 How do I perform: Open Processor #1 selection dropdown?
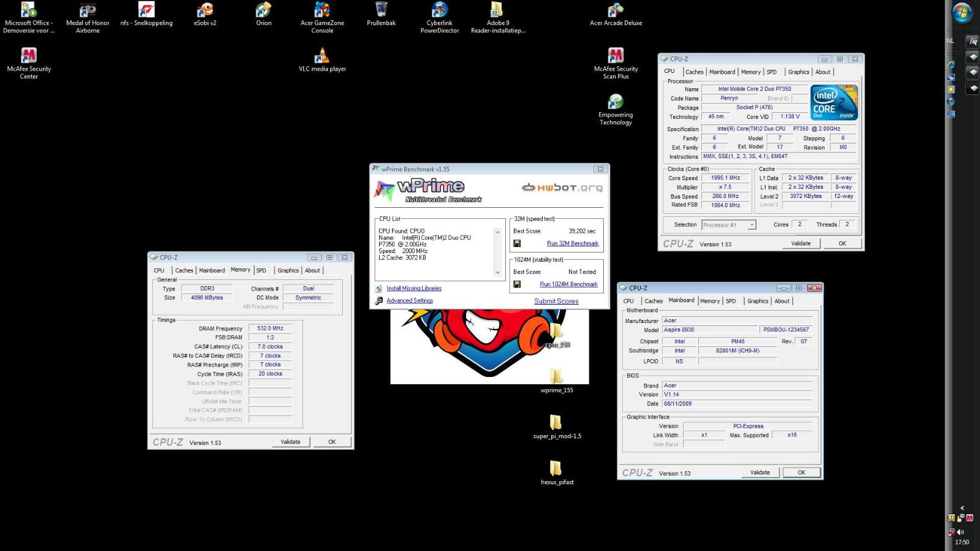(728, 225)
